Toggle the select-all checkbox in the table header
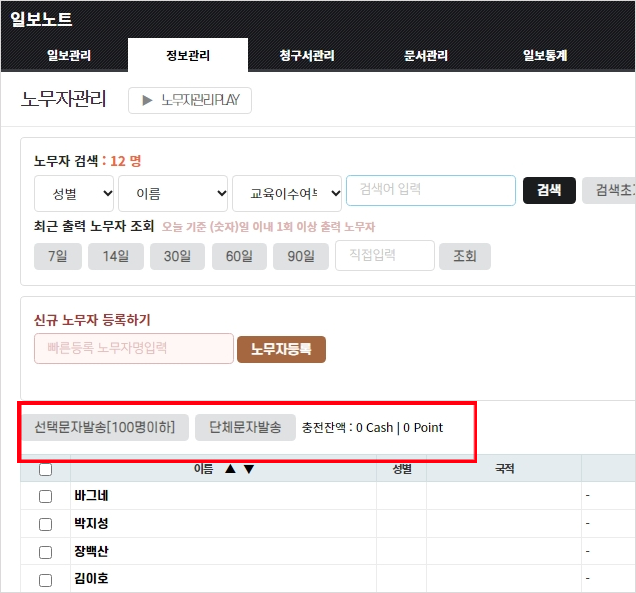Viewport: 636px width, 593px height. pos(45,469)
